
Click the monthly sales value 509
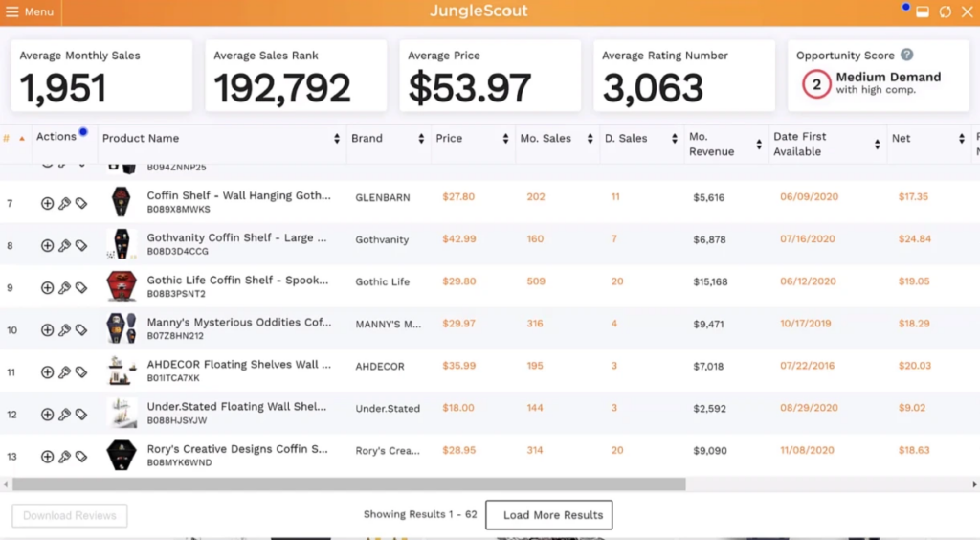(x=536, y=281)
